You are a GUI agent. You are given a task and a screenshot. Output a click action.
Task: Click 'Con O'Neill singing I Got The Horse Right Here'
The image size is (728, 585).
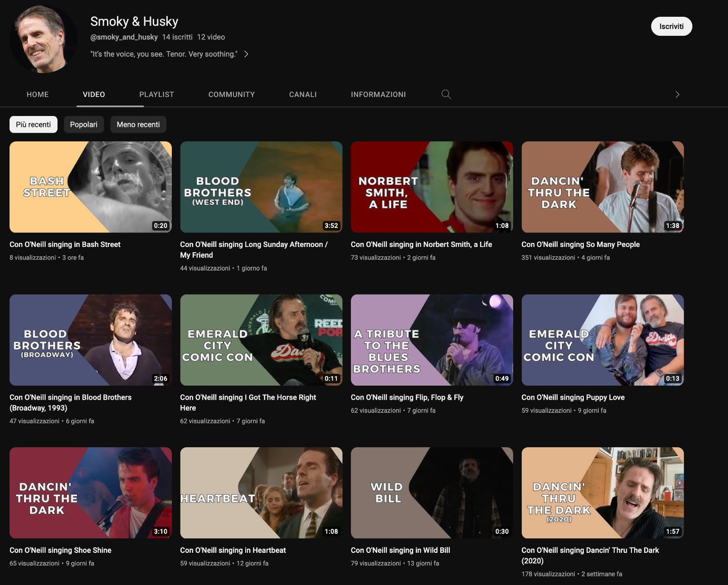point(248,402)
